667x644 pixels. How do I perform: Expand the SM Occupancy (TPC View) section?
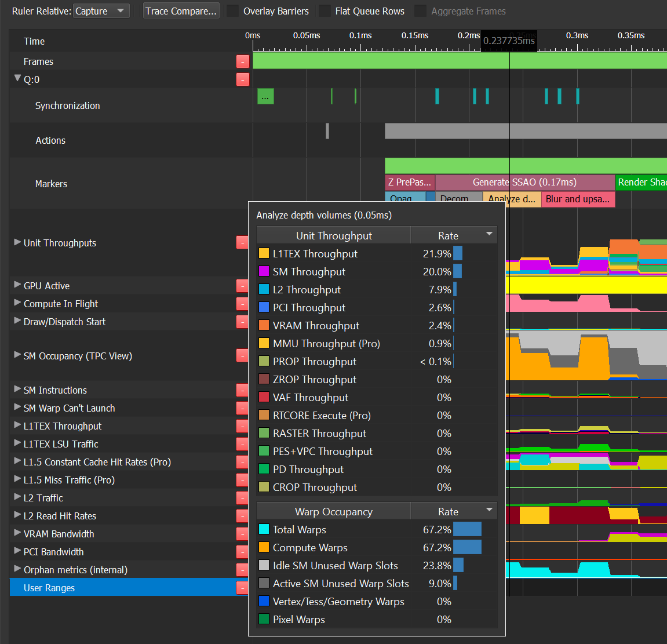(17, 355)
